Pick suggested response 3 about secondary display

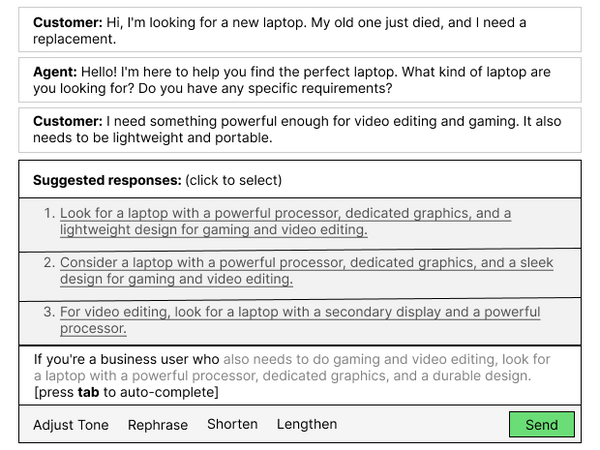click(x=300, y=320)
